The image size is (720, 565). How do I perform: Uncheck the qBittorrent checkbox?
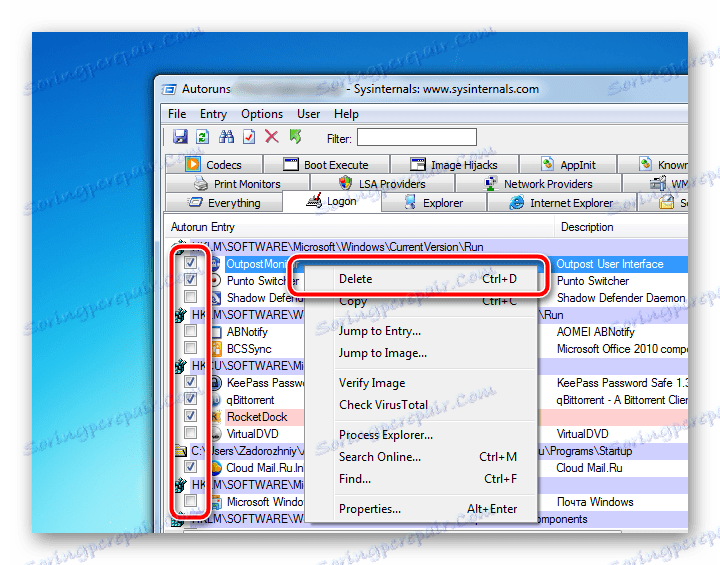tap(190, 398)
